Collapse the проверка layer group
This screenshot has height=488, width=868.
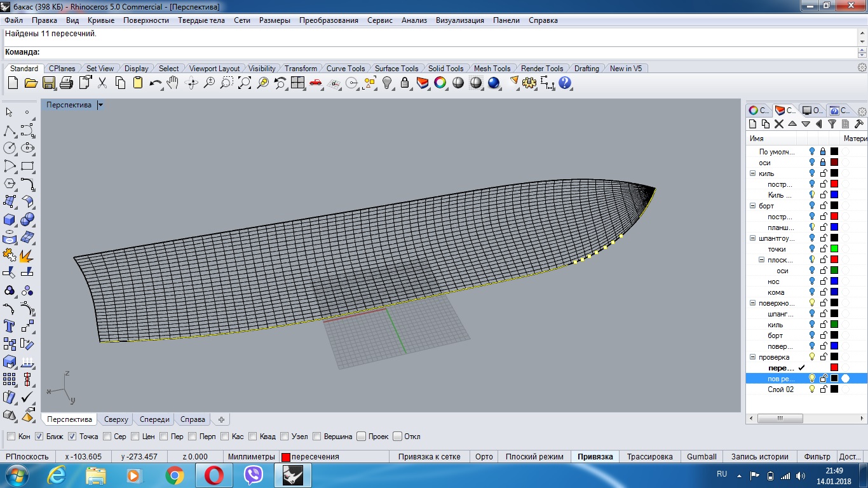click(x=753, y=357)
